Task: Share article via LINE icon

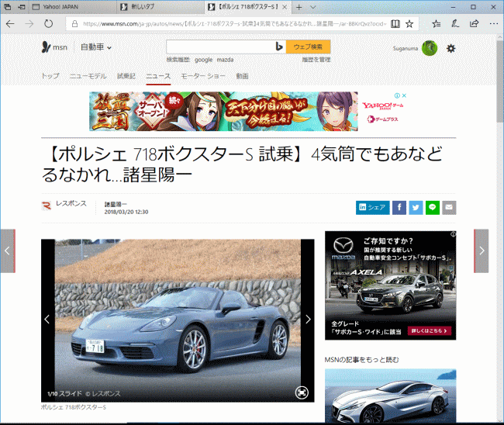Action: tap(433, 208)
